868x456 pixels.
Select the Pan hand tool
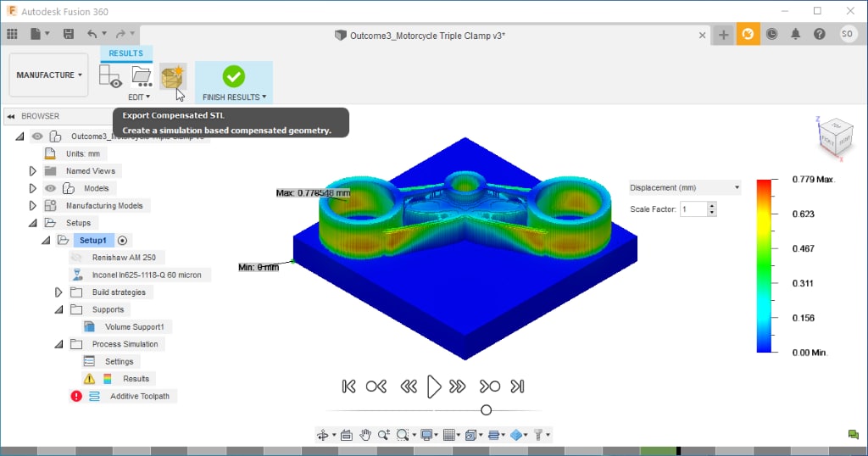click(365, 435)
